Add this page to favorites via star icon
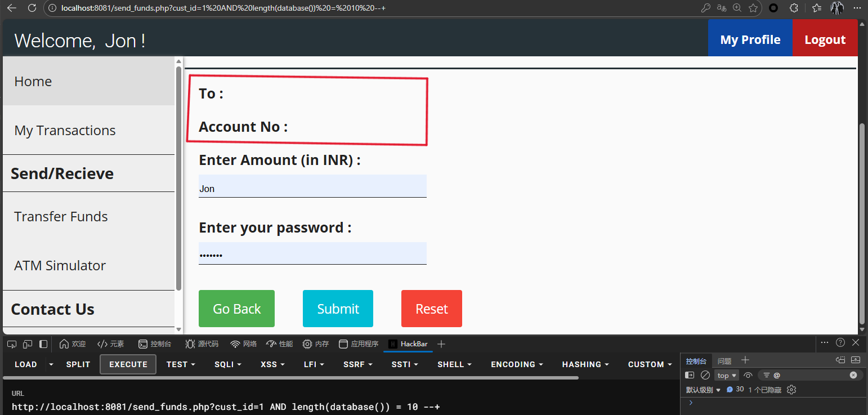This screenshot has height=415, width=868. tap(753, 8)
